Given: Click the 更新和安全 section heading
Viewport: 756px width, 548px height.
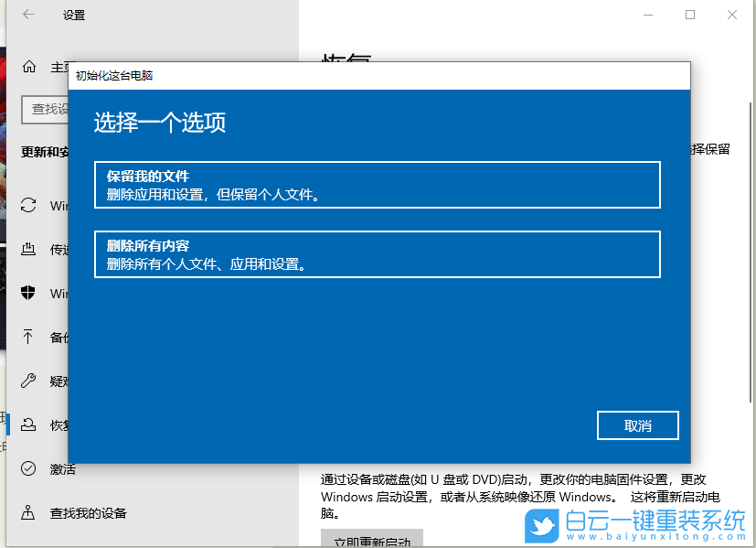Looking at the screenshot, I should coord(43,150).
